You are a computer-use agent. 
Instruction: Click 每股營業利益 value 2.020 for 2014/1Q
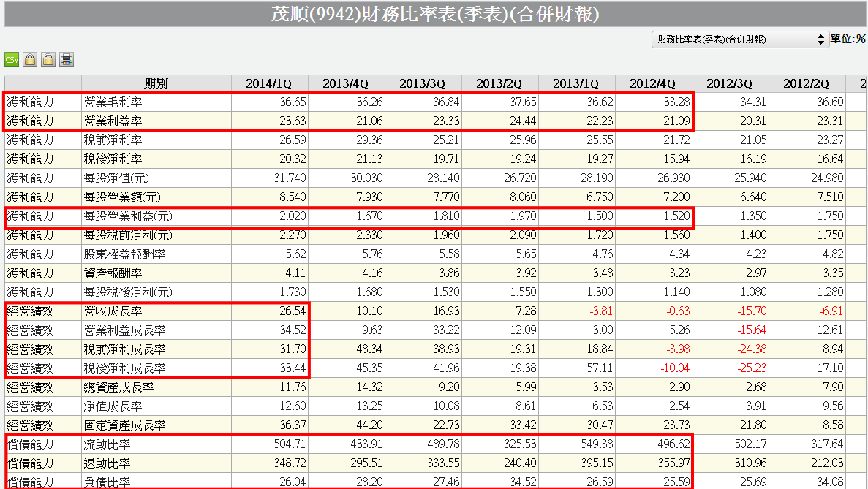coord(293,216)
